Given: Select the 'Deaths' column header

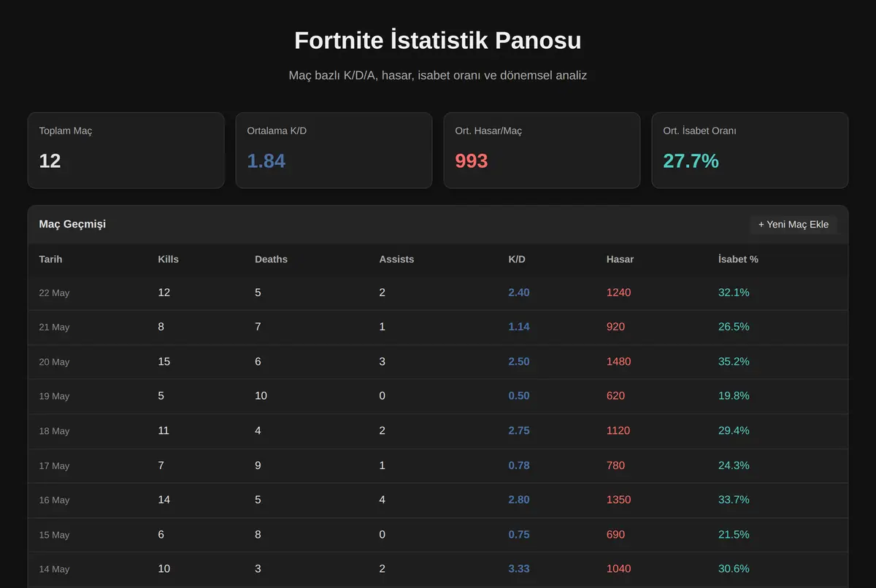Looking at the screenshot, I should 272,259.
